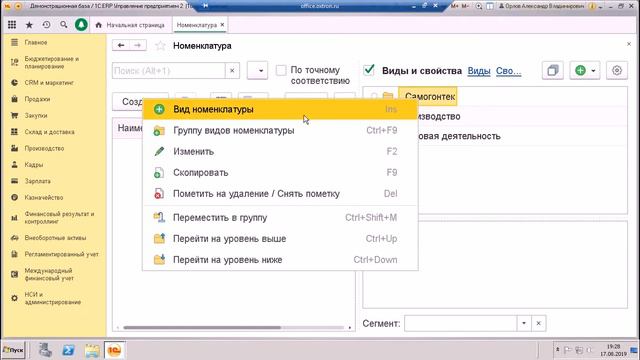Open the Кадры section
640x360 pixels.
pyautogui.click(x=33, y=164)
